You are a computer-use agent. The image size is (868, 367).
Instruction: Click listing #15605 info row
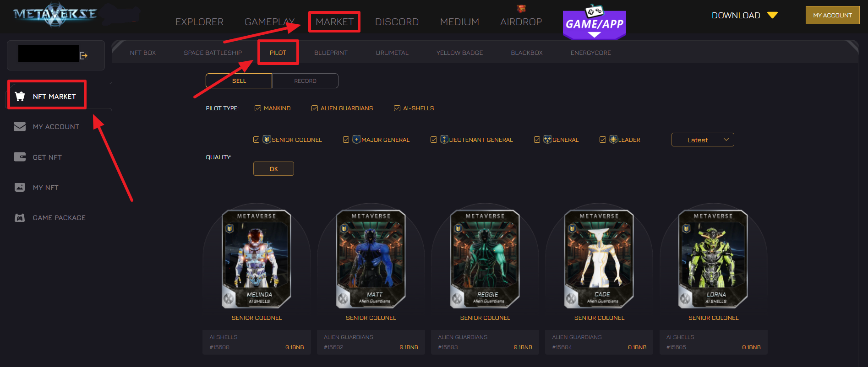714,342
